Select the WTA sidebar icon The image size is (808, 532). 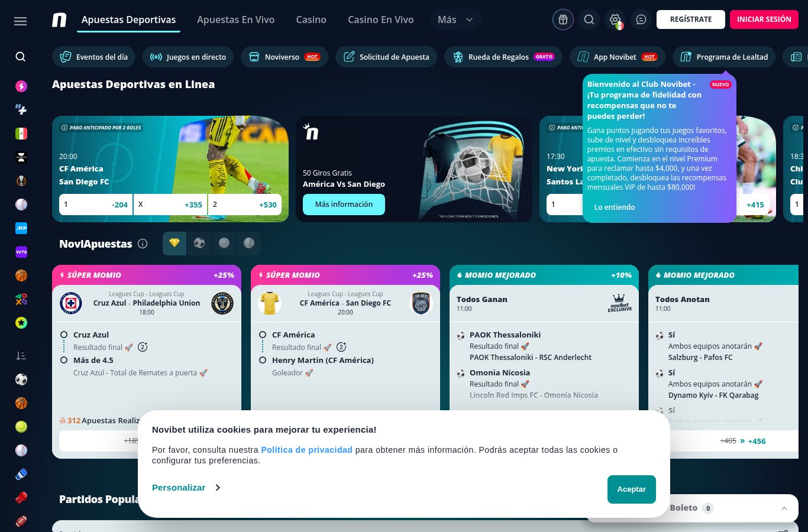(21, 252)
